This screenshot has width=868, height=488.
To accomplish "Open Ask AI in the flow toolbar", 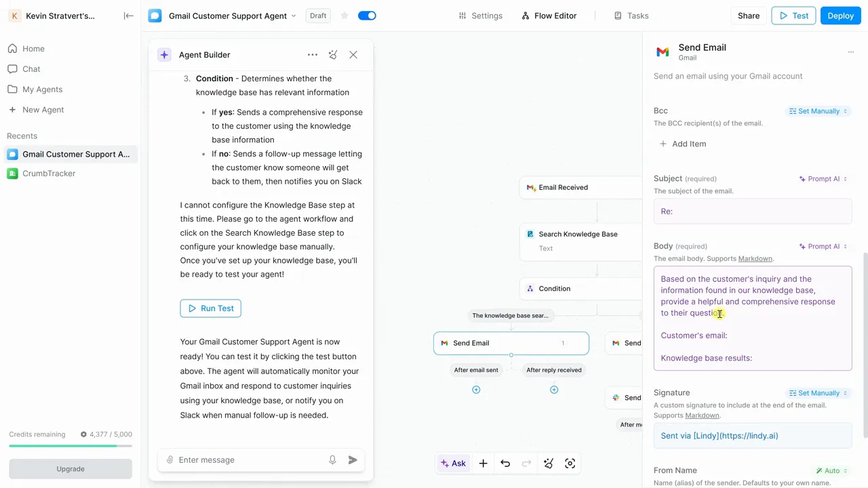I will (453, 464).
